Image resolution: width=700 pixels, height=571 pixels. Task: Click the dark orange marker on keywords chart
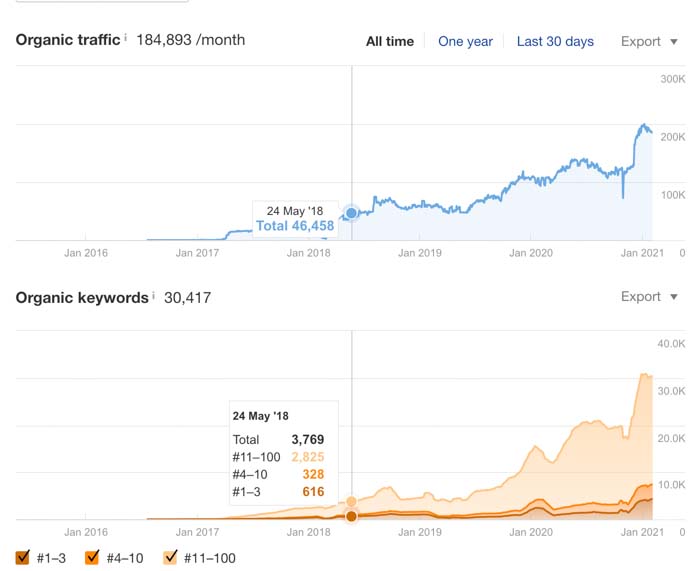coord(351,516)
